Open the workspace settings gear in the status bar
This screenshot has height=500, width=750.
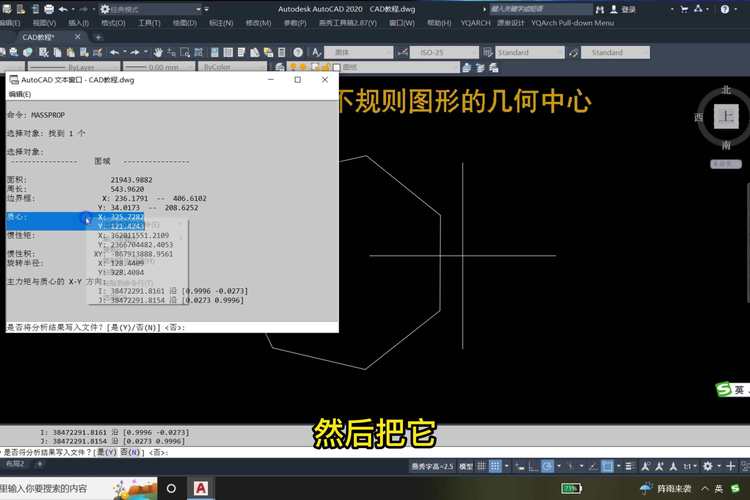(708, 466)
